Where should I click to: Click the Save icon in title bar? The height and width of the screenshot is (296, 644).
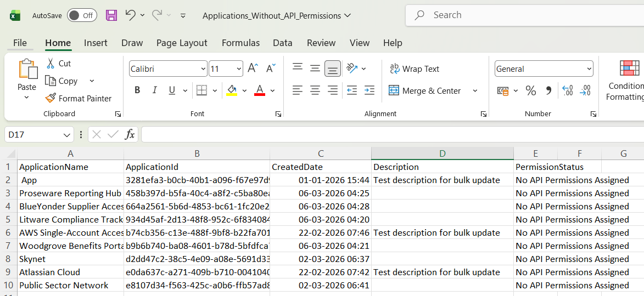[x=111, y=15]
